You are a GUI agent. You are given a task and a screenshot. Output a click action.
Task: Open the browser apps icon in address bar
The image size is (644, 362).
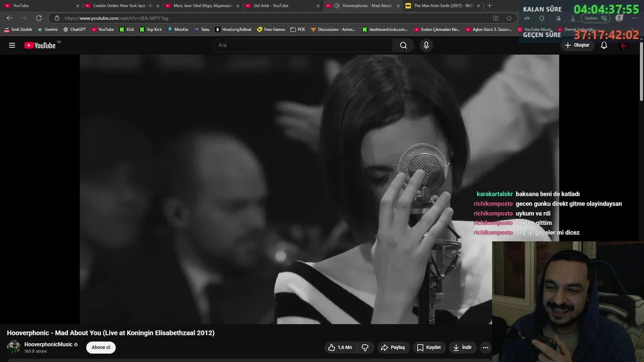pos(496,18)
